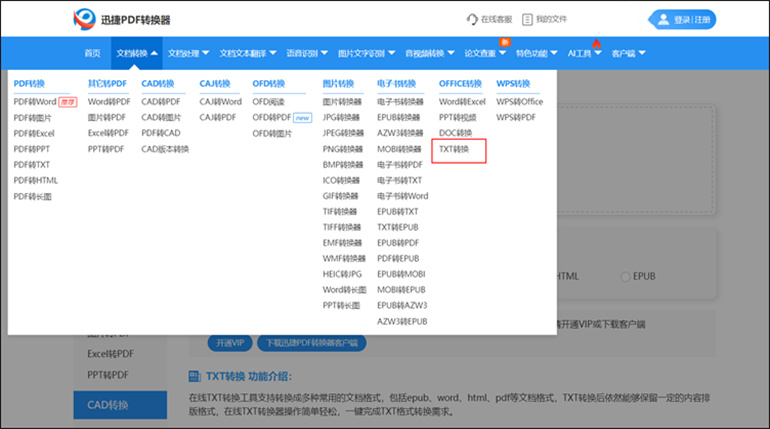This screenshot has width=770, height=429.
Task: Choose PDF转Word menu entry
Action: tap(35, 102)
